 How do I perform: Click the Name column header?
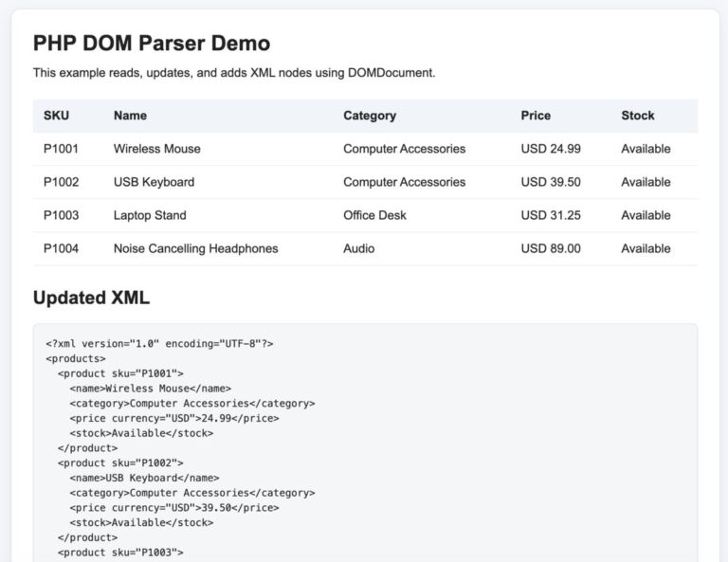click(130, 116)
